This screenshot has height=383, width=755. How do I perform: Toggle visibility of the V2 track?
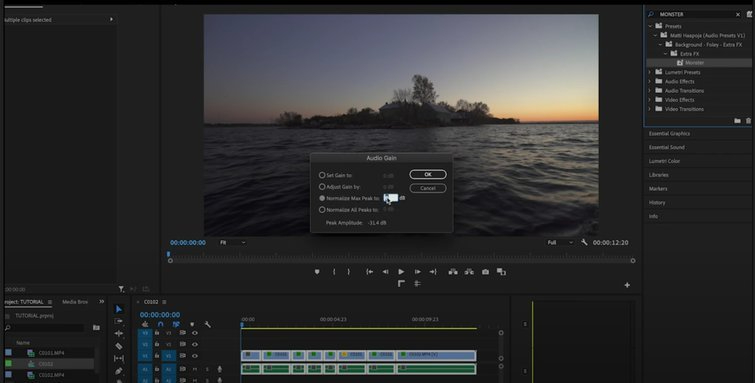click(x=195, y=344)
